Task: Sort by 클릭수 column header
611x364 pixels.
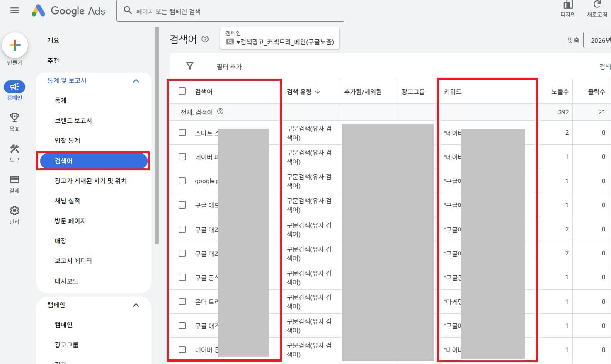Action: 596,92
